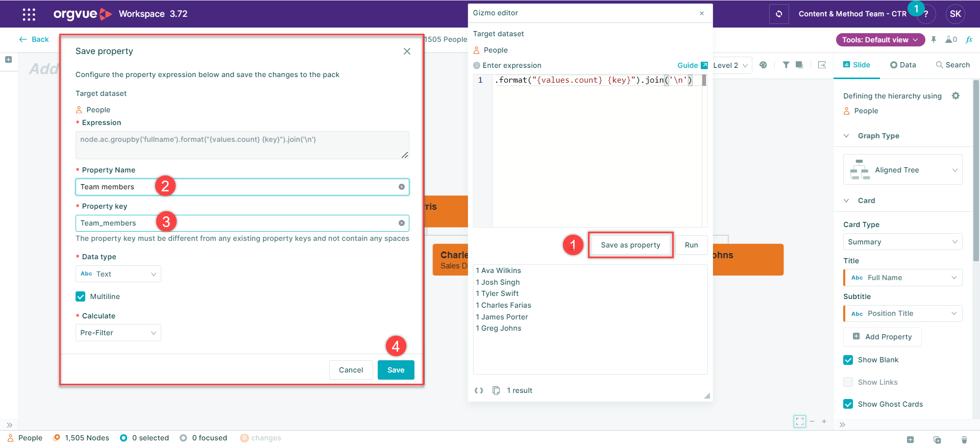This screenshot has width=980, height=448.
Task: Open the Title Full Name dropdown
Action: (x=903, y=278)
